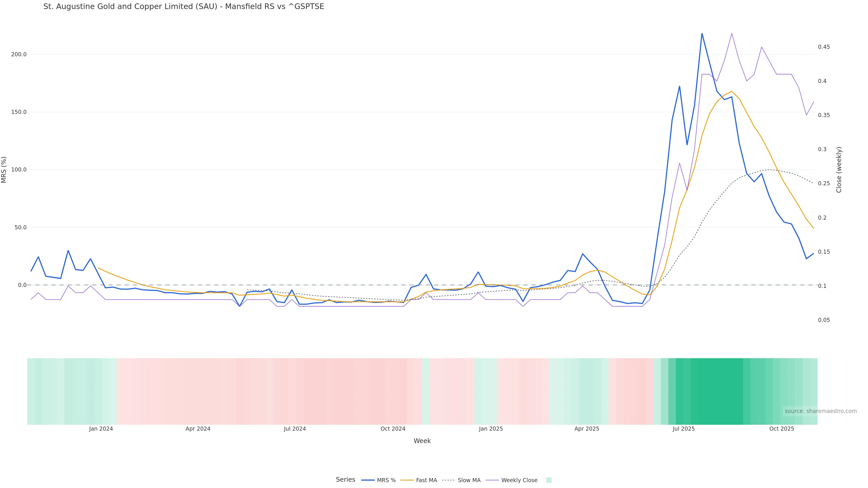
Task: Toggle the Fast MA legend series
Action: click(x=426, y=480)
